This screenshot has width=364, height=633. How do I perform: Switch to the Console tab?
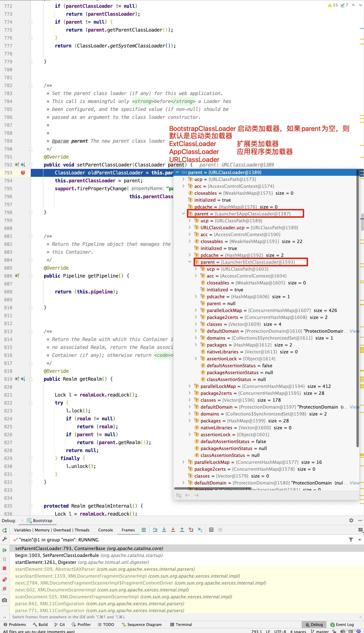105,530
